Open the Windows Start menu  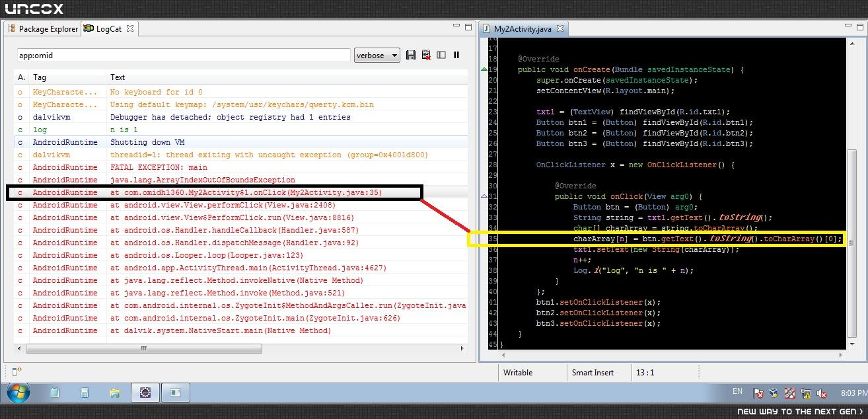coord(18,393)
